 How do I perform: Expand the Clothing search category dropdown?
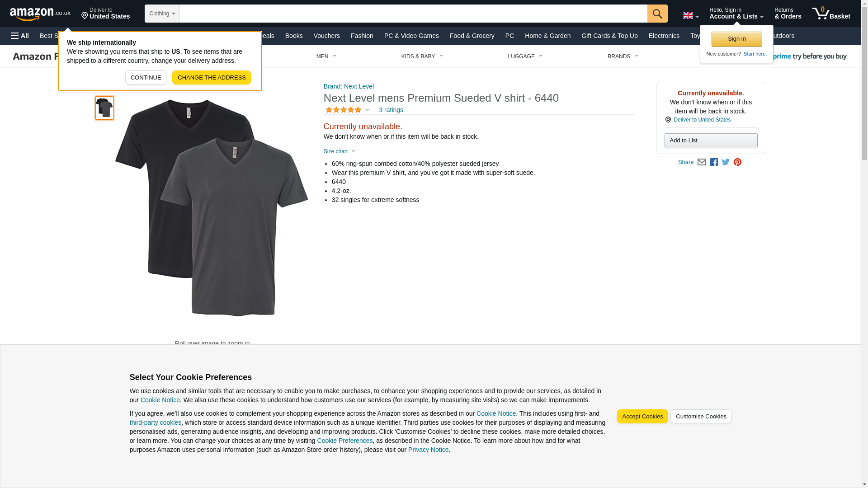coord(162,14)
